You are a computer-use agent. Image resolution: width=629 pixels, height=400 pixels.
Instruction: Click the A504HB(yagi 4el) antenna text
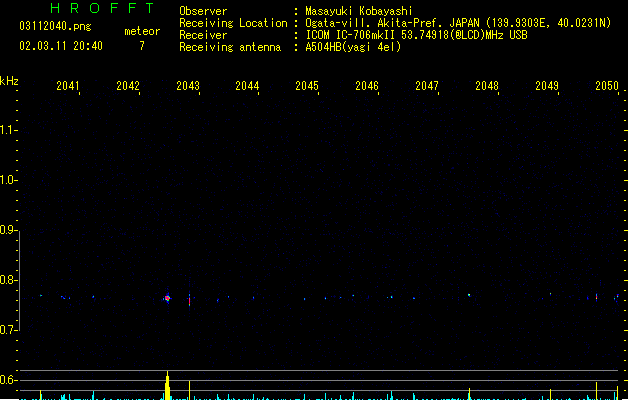click(x=353, y=47)
